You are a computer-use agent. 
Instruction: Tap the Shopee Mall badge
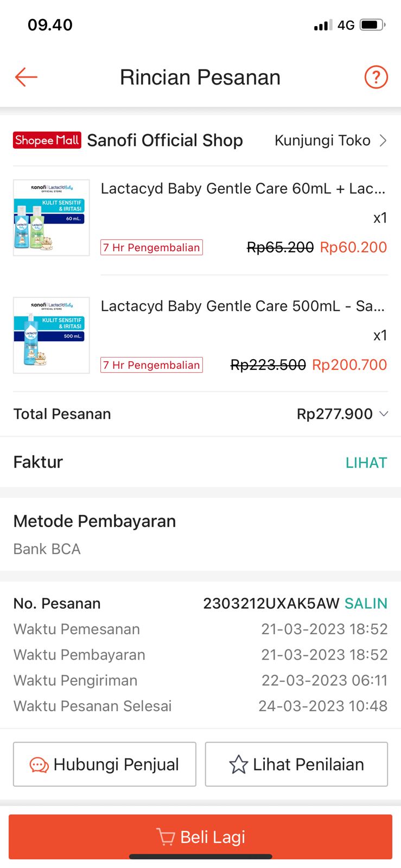tap(47, 141)
